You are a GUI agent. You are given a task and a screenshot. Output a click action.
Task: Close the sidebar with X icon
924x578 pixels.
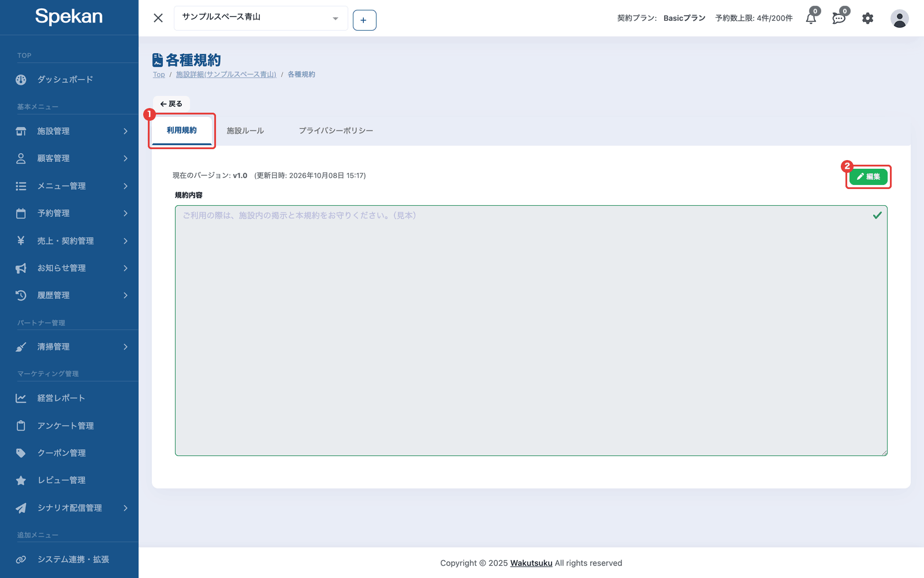click(158, 18)
